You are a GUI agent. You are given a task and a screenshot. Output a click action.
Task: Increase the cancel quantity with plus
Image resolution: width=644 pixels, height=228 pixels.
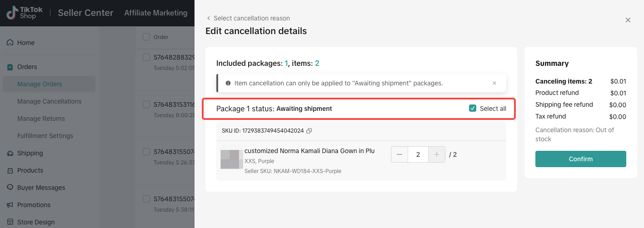[x=437, y=154]
